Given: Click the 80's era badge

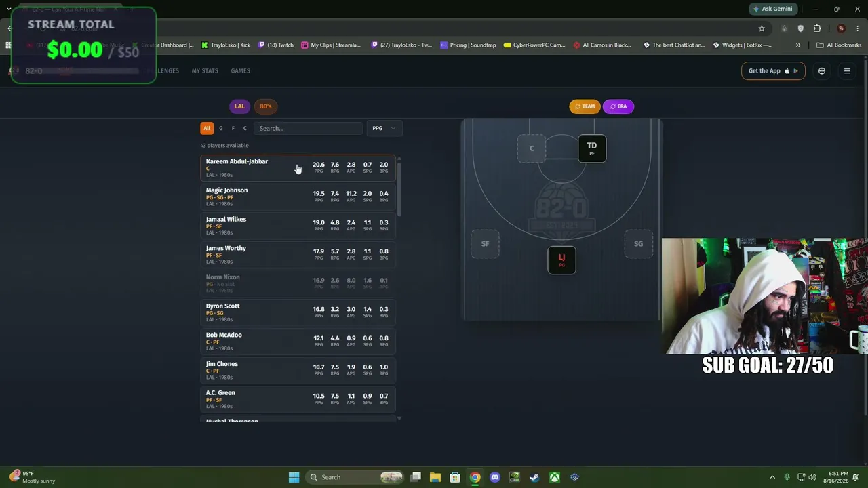Looking at the screenshot, I should coord(265,106).
